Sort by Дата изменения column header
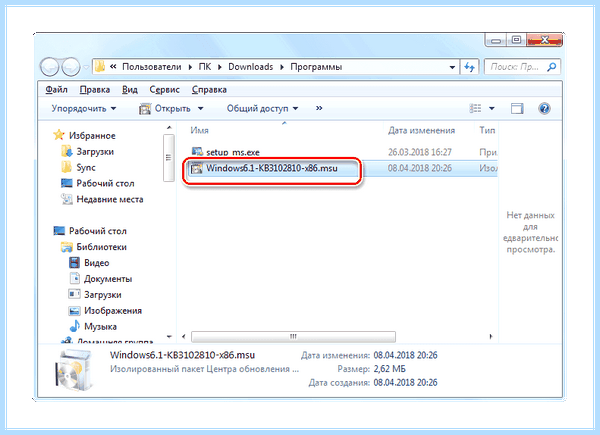The image size is (600, 435). click(421, 130)
